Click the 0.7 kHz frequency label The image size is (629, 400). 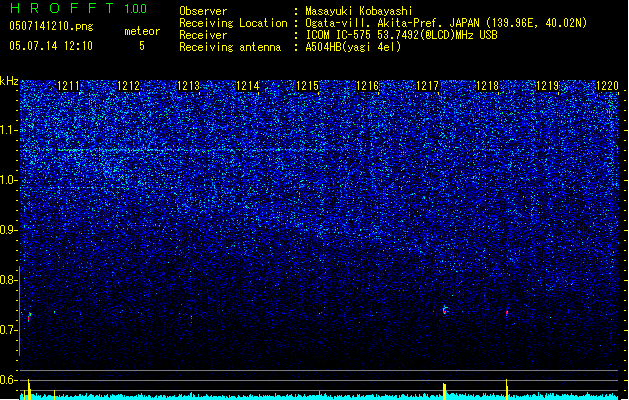tap(8, 330)
